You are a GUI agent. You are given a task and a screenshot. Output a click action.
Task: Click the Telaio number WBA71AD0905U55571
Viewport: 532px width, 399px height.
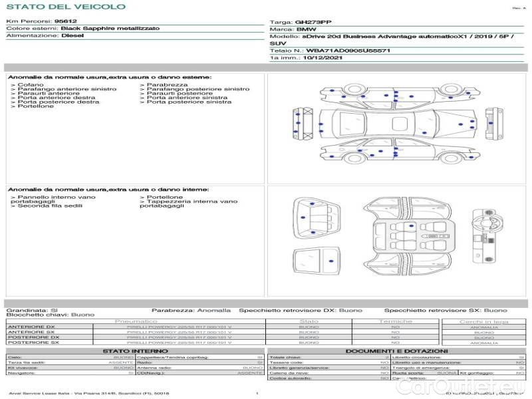pos(348,51)
